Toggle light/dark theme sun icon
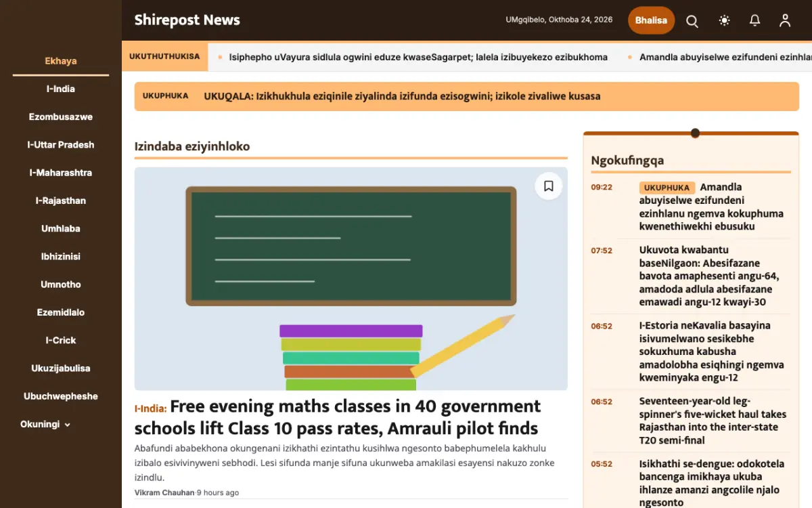The height and width of the screenshot is (508, 812). [x=724, y=21]
